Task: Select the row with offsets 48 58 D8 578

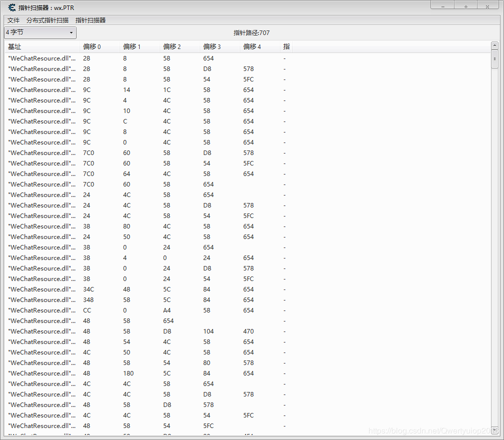Action: (x=248, y=404)
